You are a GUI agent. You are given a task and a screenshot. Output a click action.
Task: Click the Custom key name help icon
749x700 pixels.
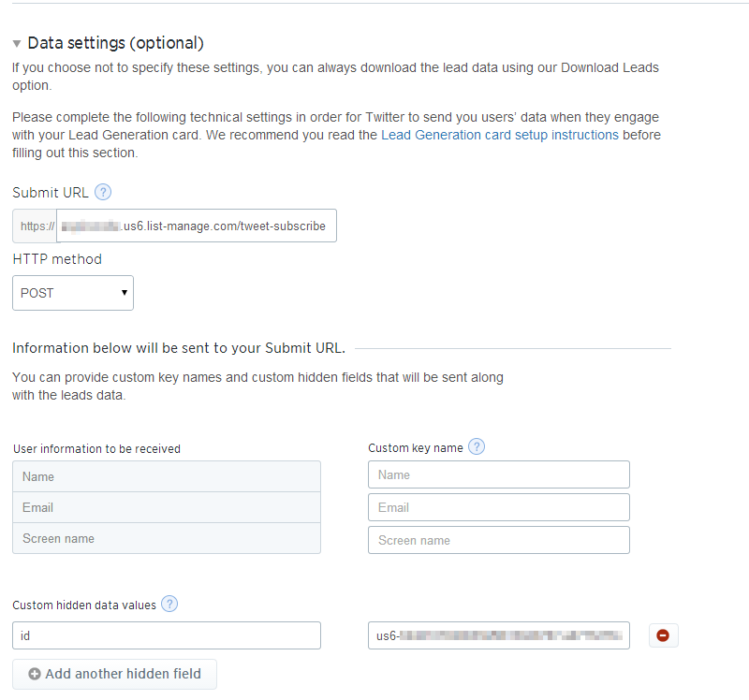[477, 447]
